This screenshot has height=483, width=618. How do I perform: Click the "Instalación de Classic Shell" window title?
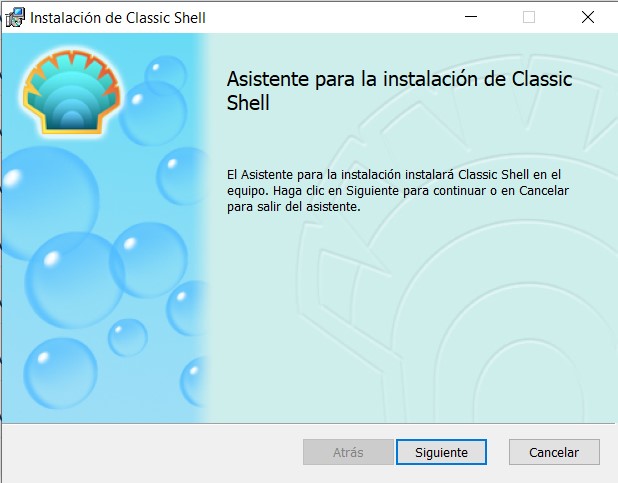pyautogui.click(x=118, y=18)
